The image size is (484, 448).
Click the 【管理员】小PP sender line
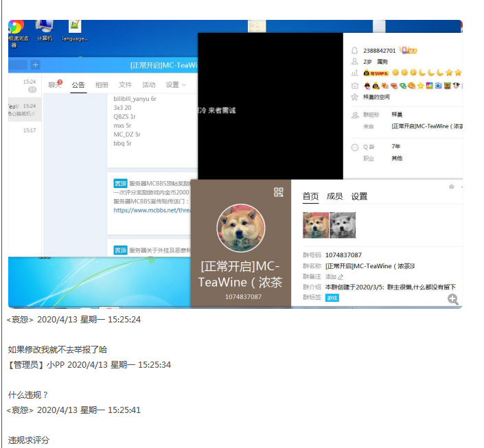pyautogui.click(x=89, y=365)
